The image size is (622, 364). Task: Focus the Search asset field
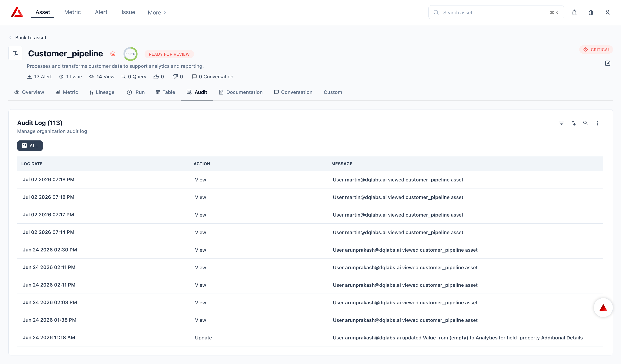click(x=497, y=13)
